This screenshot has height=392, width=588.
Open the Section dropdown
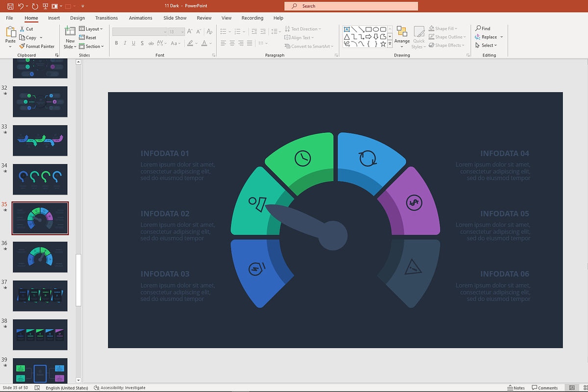pos(92,47)
